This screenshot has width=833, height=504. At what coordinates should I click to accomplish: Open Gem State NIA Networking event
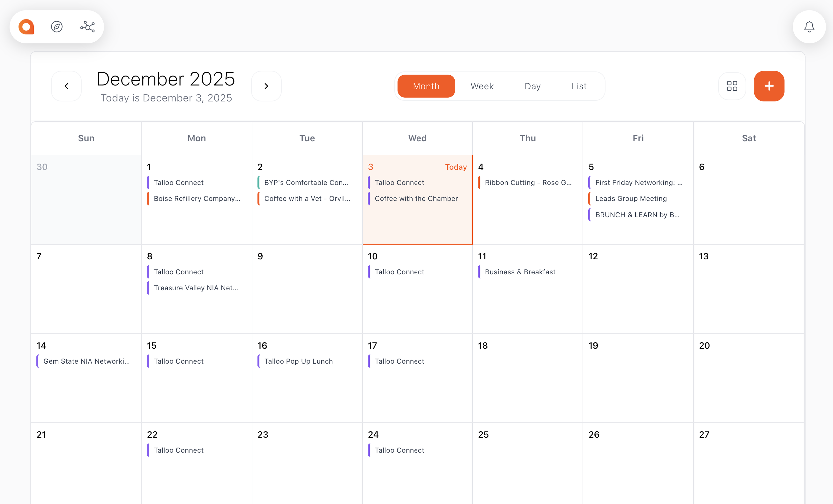click(x=86, y=361)
